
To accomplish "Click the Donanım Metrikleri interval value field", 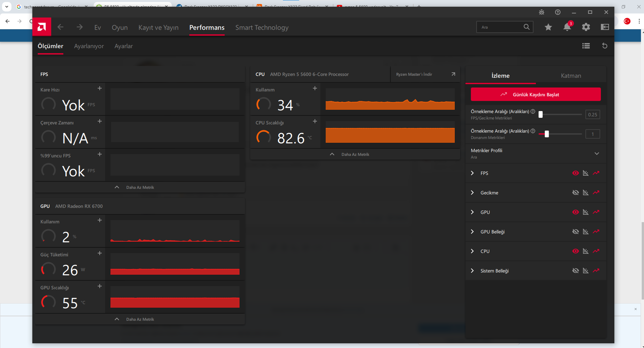I will (592, 134).
